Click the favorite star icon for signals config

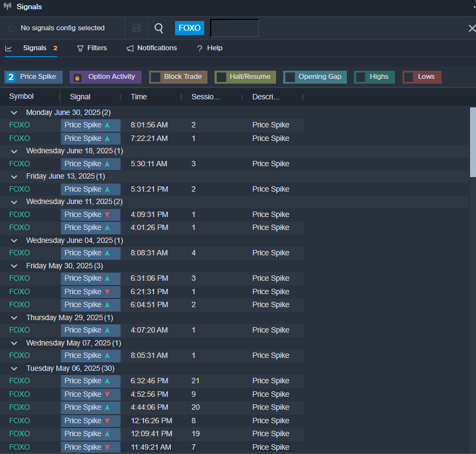[x=11, y=28]
